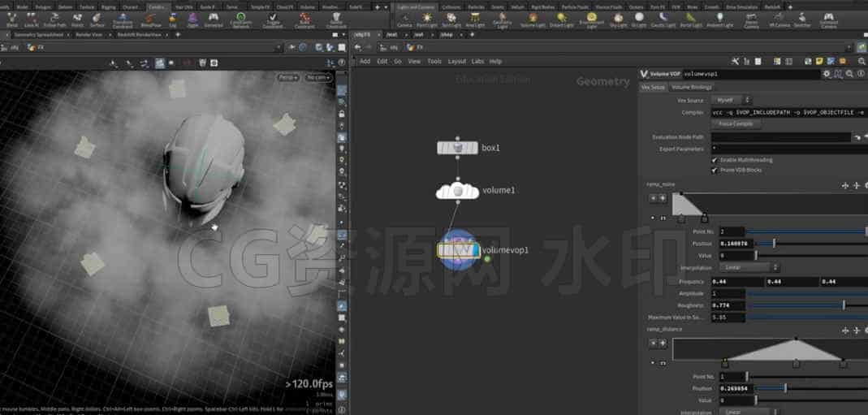
Task: Select the volume1 node
Action: click(457, 190)
